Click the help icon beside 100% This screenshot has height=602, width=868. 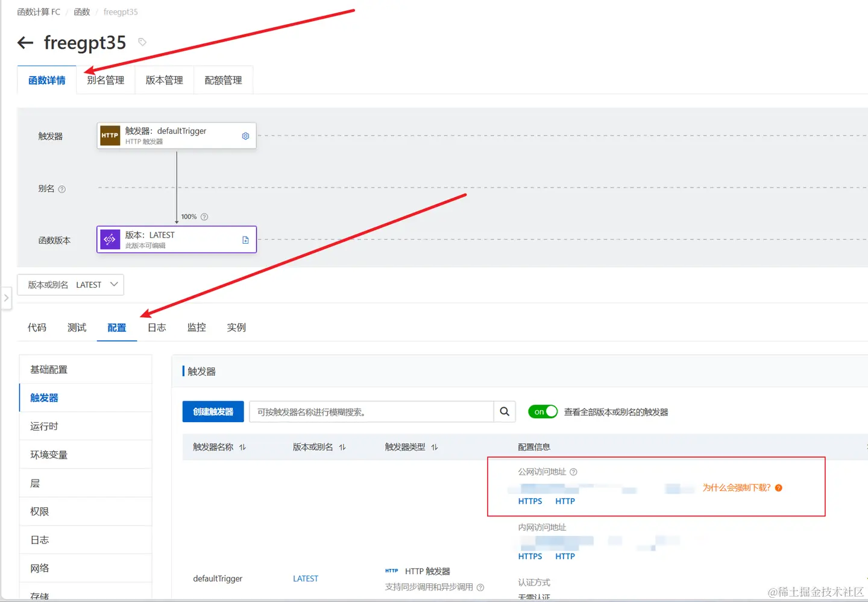click(204, 217)
